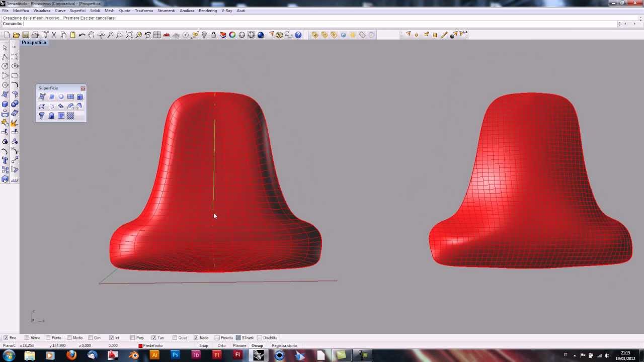Open the color wheel render properties icon
Image resolution: width=644 pixels, height=362 pixels.
[x=232, y=35]
